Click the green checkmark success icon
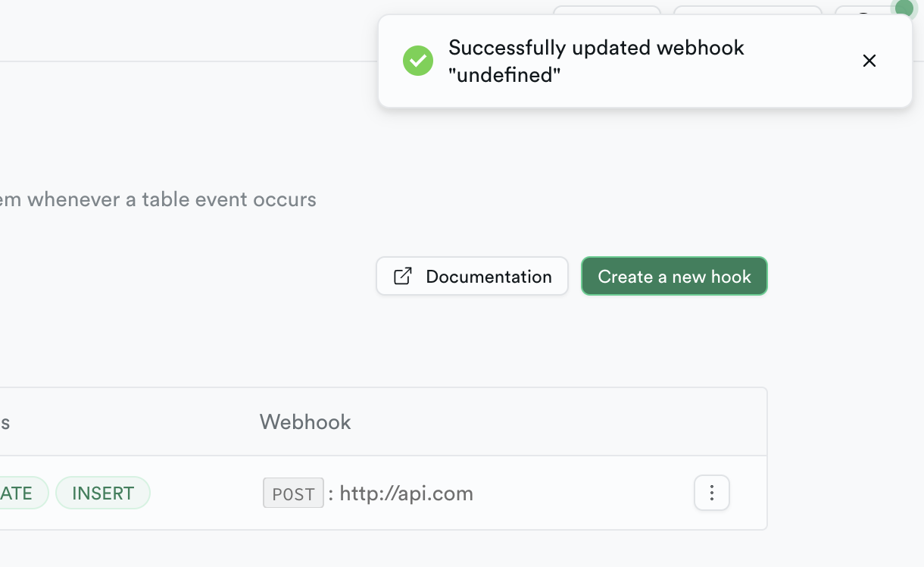 417,61
